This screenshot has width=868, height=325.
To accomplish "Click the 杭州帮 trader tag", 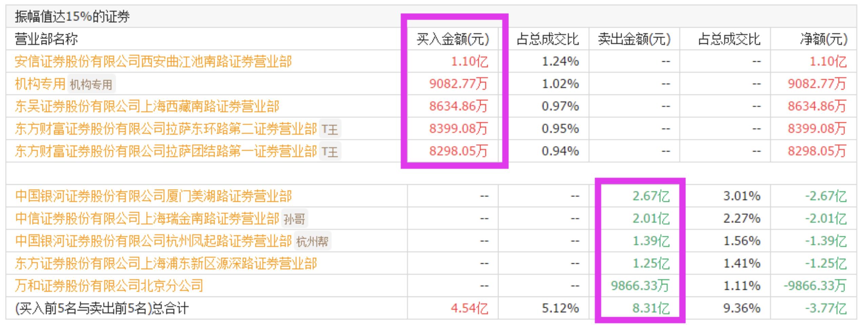I will pyautogui.click(x=312, y=241).
